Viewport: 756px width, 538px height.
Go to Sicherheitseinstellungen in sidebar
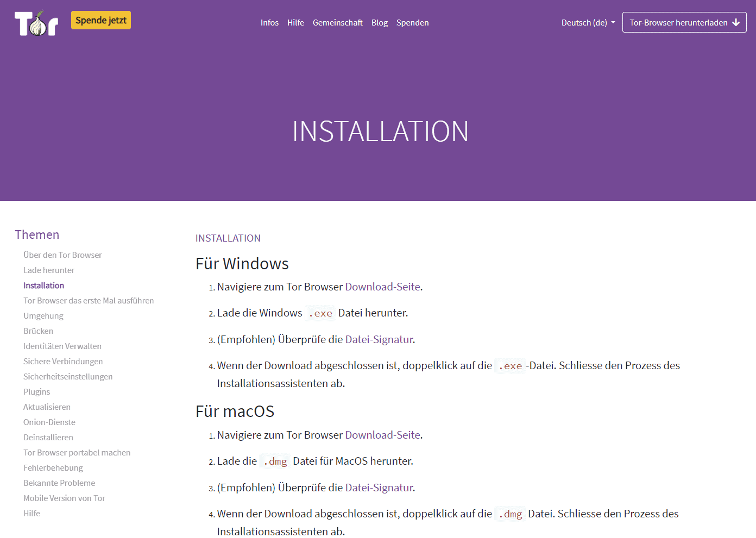(x=68, y=377)
